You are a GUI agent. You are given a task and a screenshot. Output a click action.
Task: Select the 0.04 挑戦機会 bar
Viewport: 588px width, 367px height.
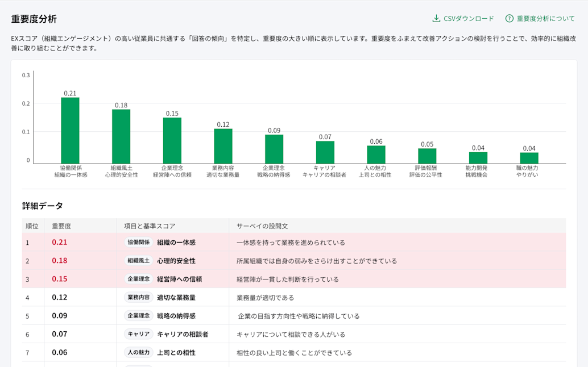pyautogui.click(x=478, y=158)
